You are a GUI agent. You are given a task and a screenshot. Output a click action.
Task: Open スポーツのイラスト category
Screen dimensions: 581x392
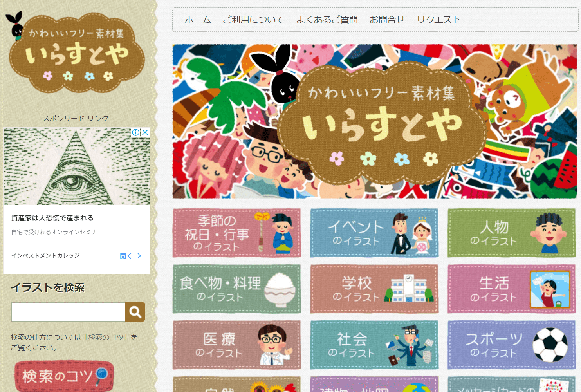(x=512, y=345)
